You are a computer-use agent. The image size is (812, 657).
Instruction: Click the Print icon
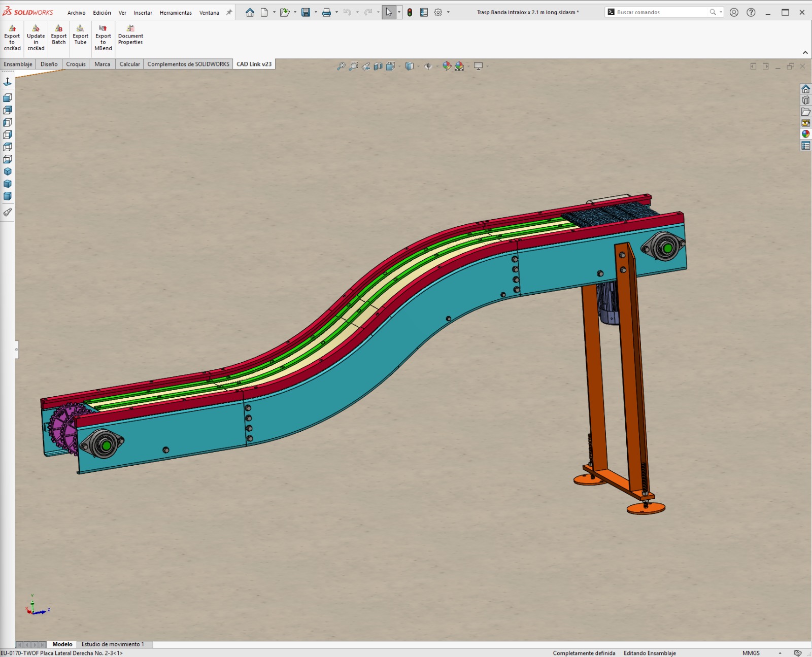pyautogui.click(x=326, y=12)
